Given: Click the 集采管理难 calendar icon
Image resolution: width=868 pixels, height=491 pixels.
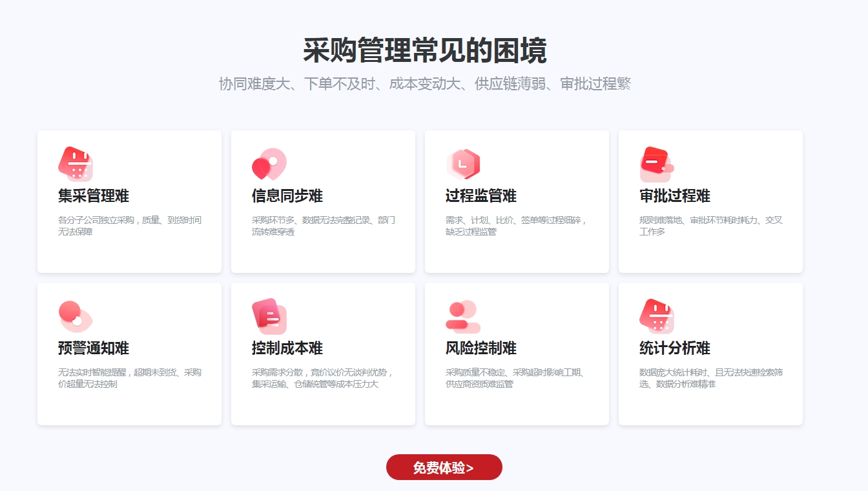Looking at the screenshot, I should (x=76, y=164).
